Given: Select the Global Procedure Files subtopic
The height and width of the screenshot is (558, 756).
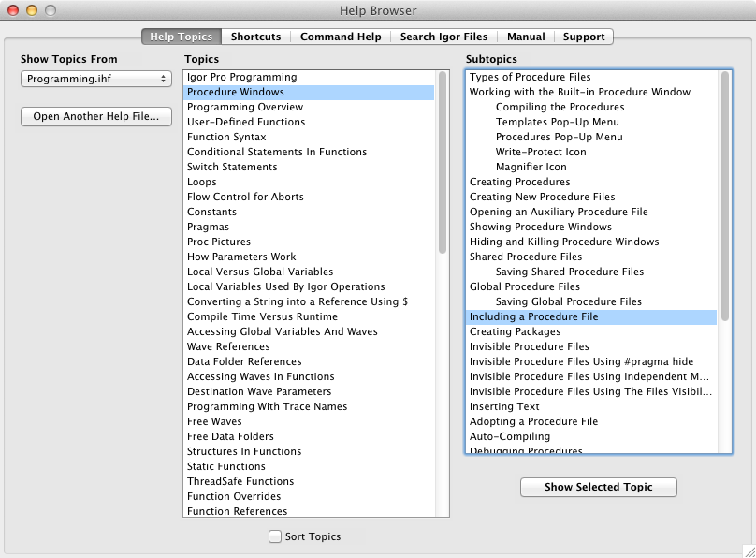Looking at the screenshot, I should coord(591,286).
